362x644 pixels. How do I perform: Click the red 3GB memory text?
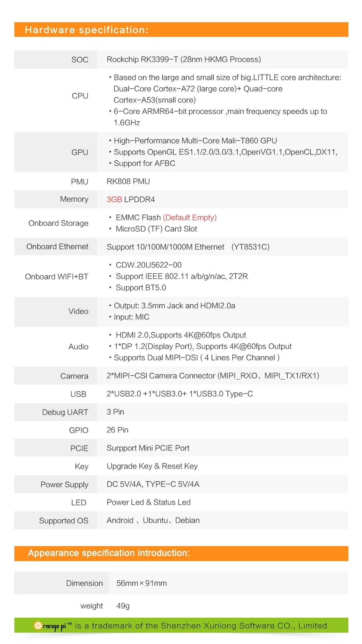(114, 200)
